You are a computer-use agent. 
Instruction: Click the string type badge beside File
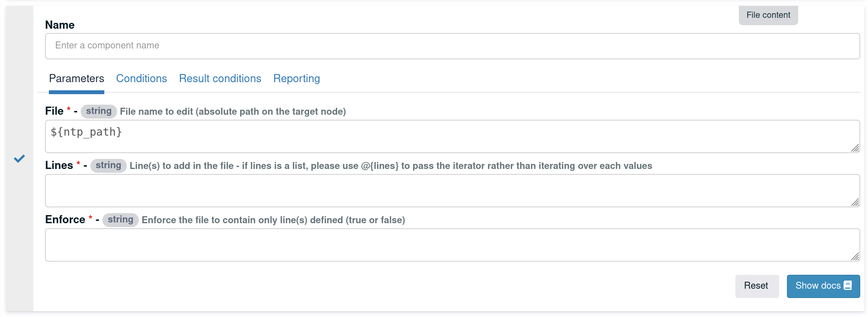click(x=99, y=111)
